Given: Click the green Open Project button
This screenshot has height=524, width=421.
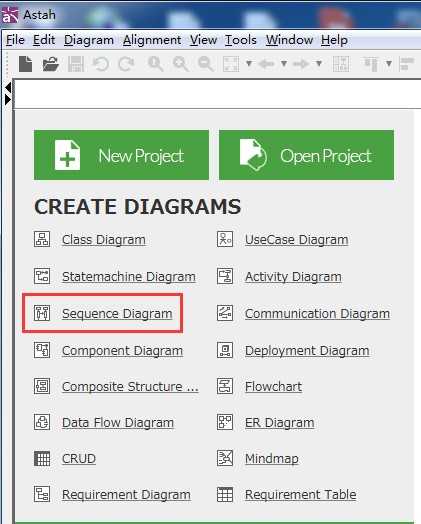Looking at the screenshot, I should tap(306, 155).
